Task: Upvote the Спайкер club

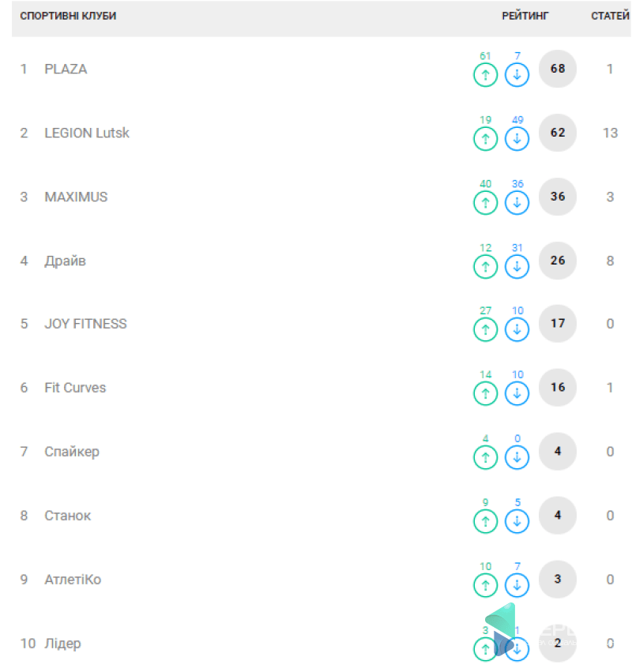Action: tap(485, 457)
